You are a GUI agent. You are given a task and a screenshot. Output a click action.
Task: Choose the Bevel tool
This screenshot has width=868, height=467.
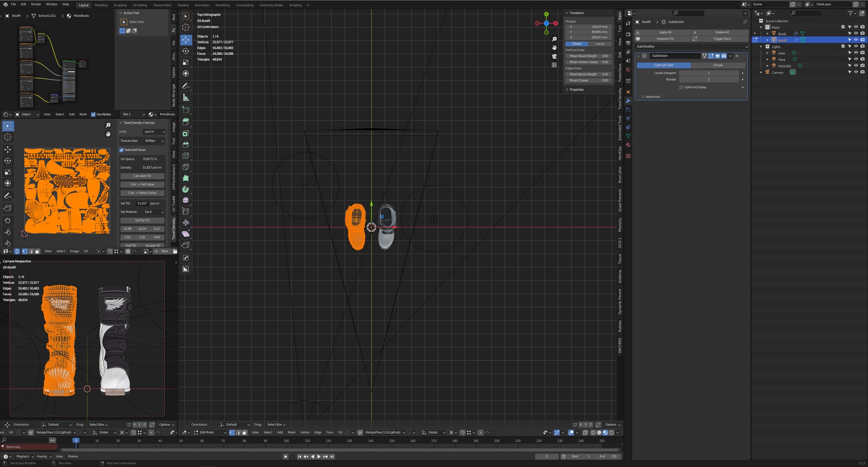[x=186, y=145]
